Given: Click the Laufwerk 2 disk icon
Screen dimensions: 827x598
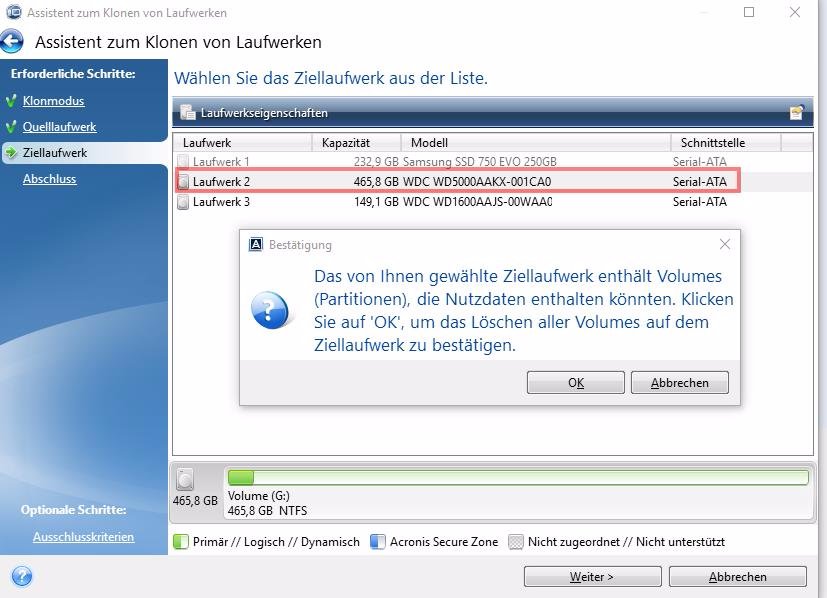Looking at the screenshot, I should pos(183,182).
